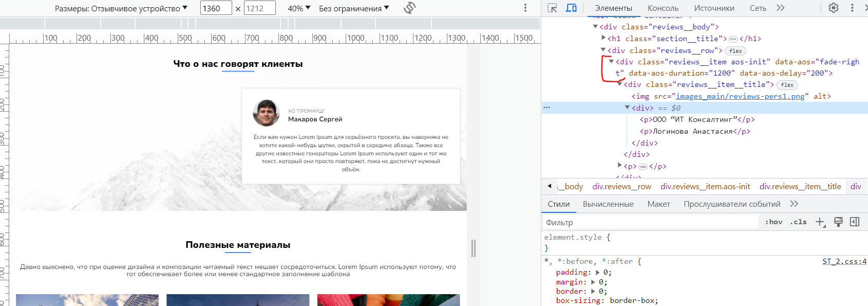Select the Логинова Анастасия paragraph node
This screenshot has width=868, height=306.
click(695, 131)
